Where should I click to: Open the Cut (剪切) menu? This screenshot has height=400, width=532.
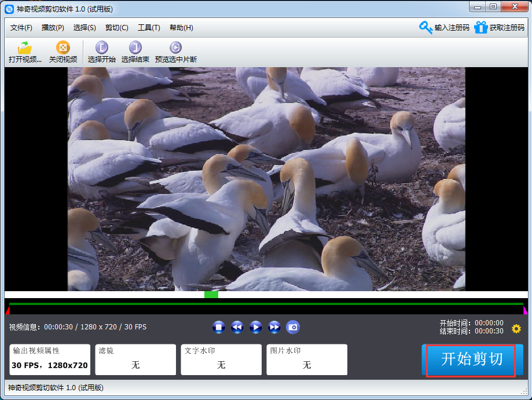tap(116, 28)
